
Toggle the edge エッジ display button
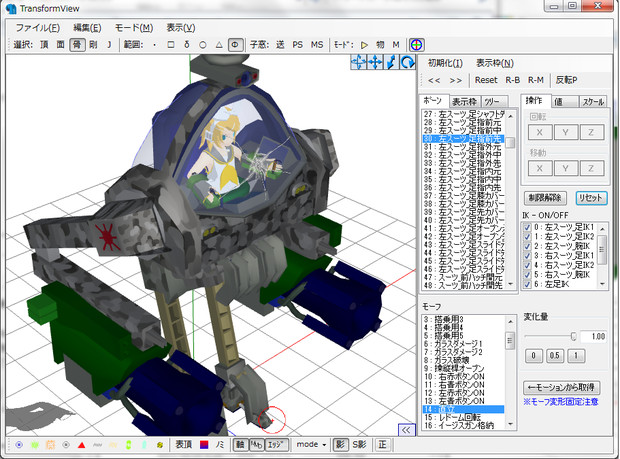[276, 445]
